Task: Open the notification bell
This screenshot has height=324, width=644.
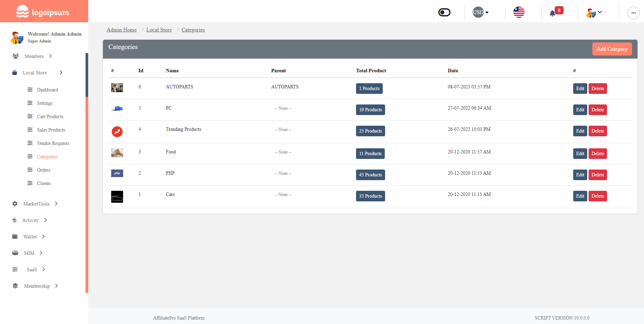Action: tap(553, 13)
